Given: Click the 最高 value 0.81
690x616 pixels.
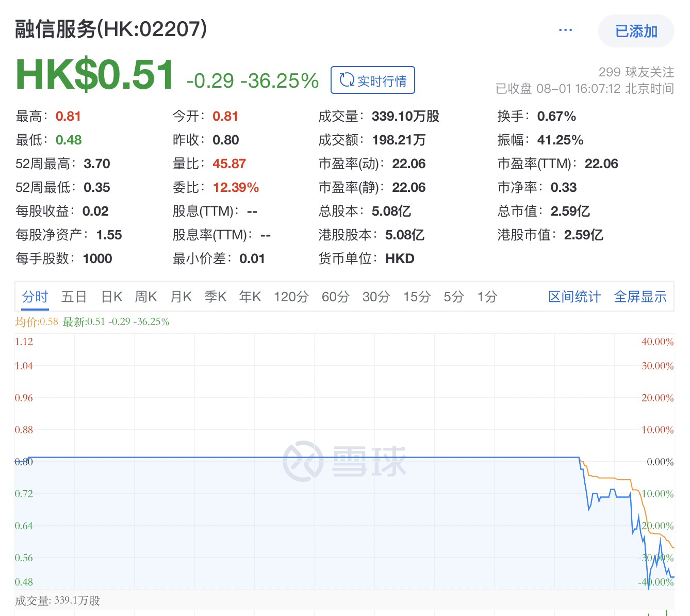Looking at the screenshot, I should pyautogui.click(x=68, y=116).
